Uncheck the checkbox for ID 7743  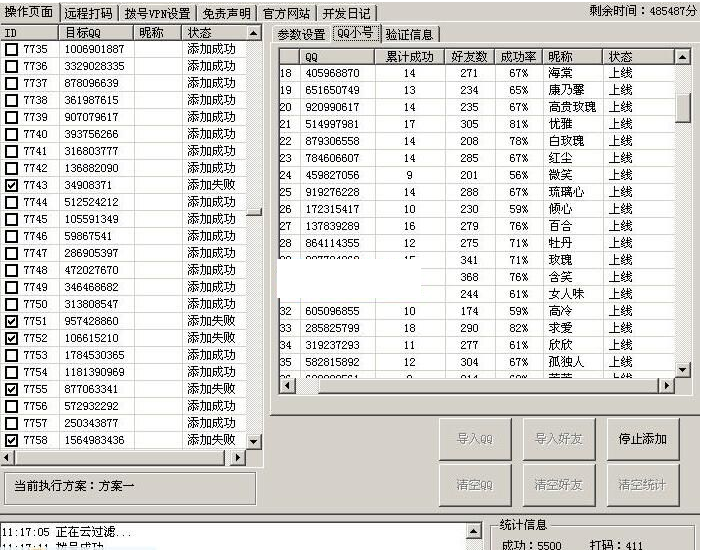tap(11, 185)
